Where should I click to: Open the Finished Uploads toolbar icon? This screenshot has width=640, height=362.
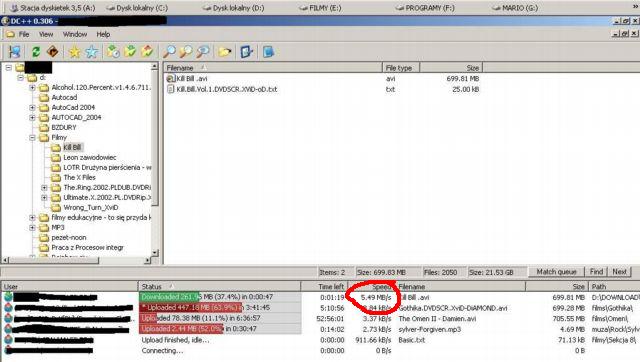[x=147, y=52]
